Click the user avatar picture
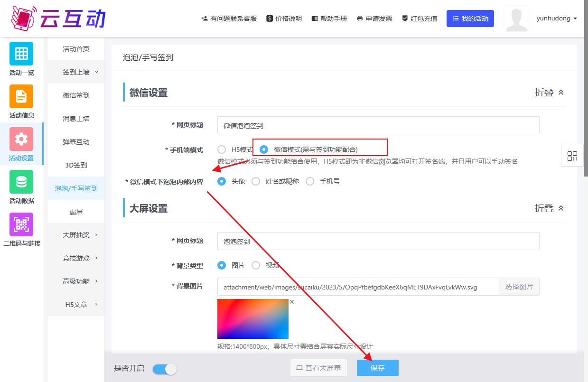The image size is (588, 382). 517,19
